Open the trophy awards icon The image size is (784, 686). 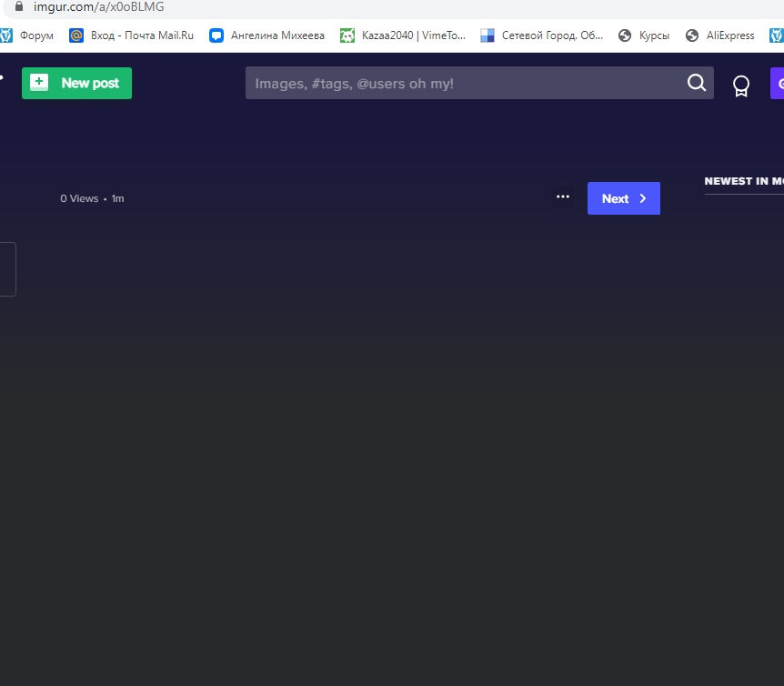tap(741, 86)
